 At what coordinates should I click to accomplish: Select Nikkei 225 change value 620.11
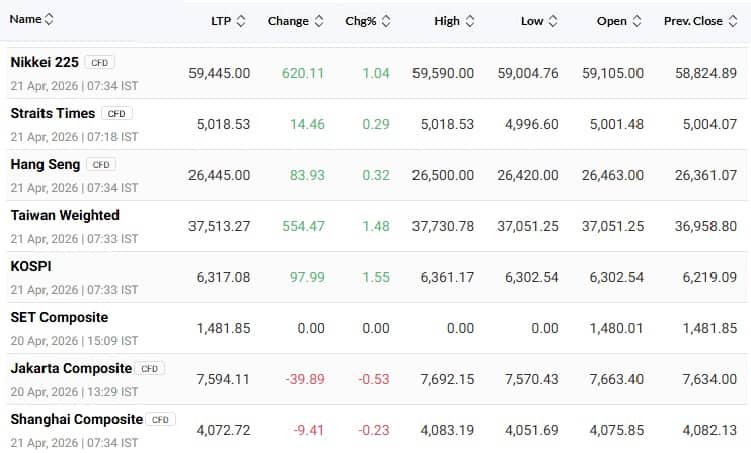click(x=303, y=73)
